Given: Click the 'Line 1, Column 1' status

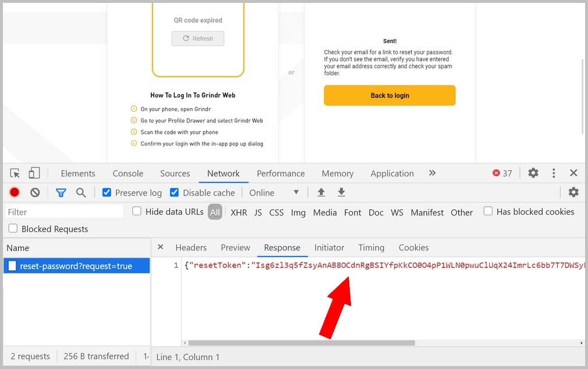Looking at the screenshot, I should [x=187, y=357].
